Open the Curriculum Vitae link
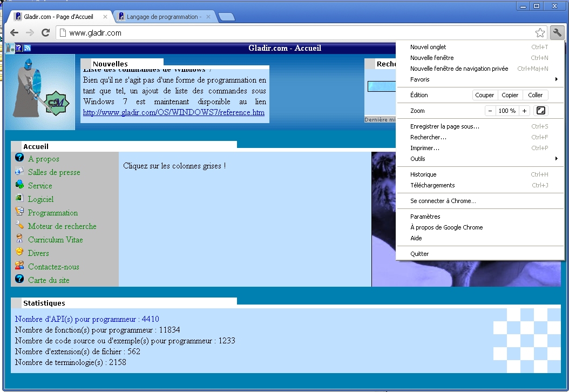 point(55,240)
